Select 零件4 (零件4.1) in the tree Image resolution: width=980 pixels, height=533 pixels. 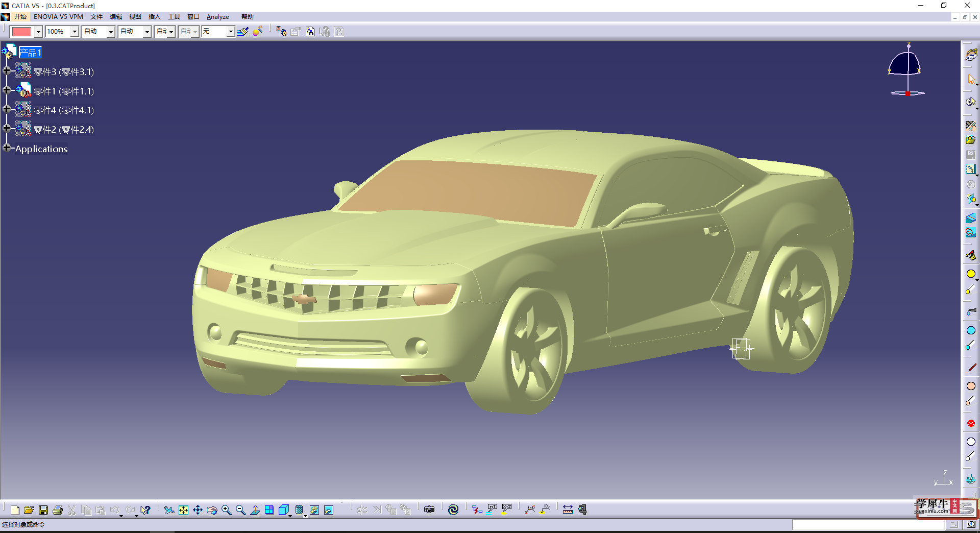point(64,110)
